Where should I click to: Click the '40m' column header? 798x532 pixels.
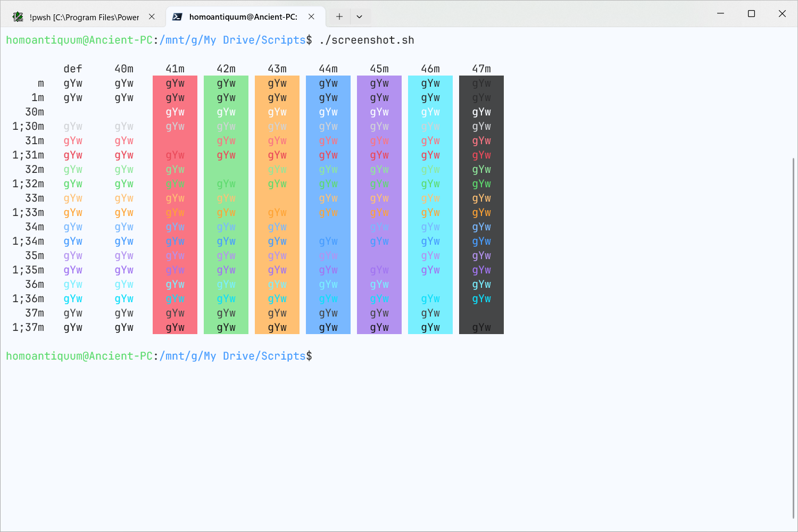point(124,69)
